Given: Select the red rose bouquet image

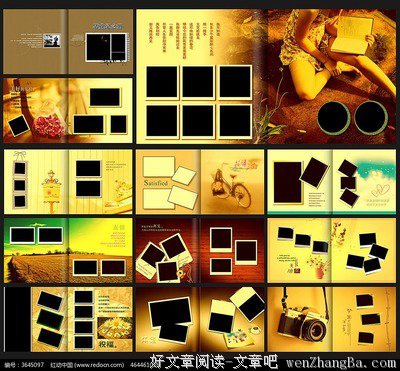Looking at the screenshot, I should click(49, 126).
